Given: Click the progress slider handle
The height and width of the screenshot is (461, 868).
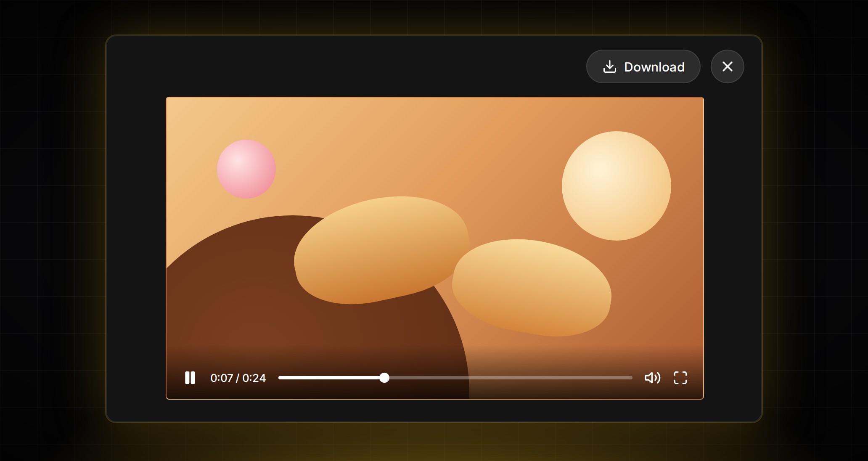Looking at the screenshot, I should click(384, 378).
